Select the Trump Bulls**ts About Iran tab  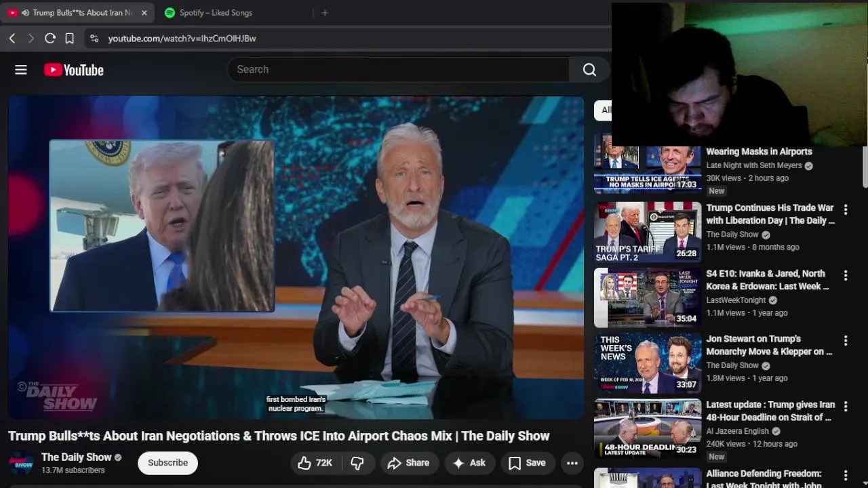pos(77,13)
